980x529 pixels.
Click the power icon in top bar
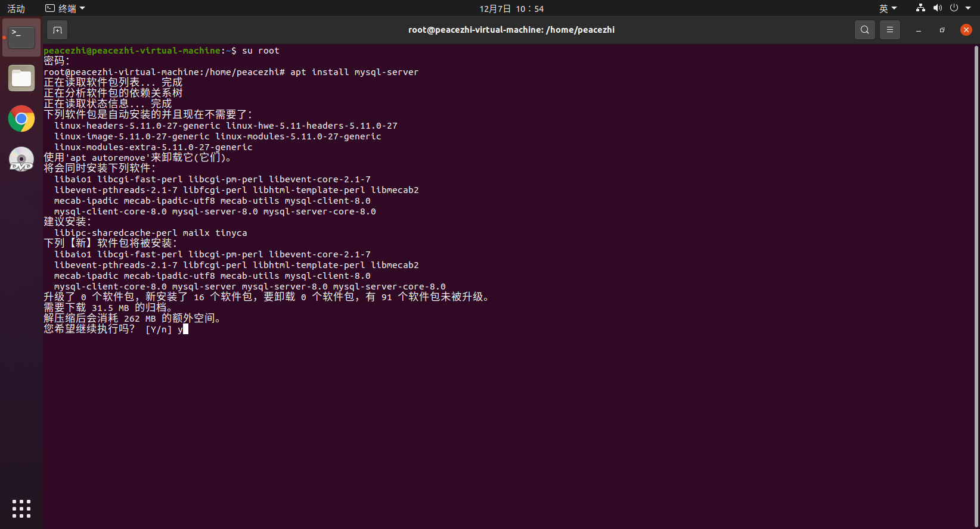pos(954,8)
